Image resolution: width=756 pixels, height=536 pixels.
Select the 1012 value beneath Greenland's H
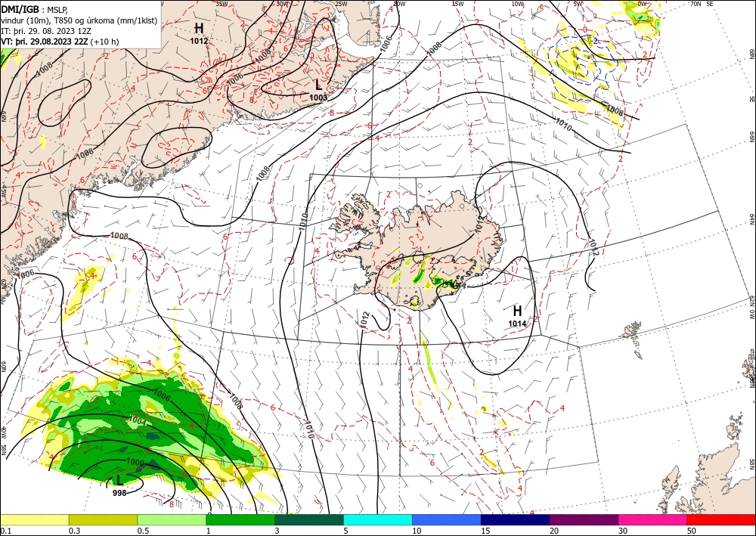point(199,41)
